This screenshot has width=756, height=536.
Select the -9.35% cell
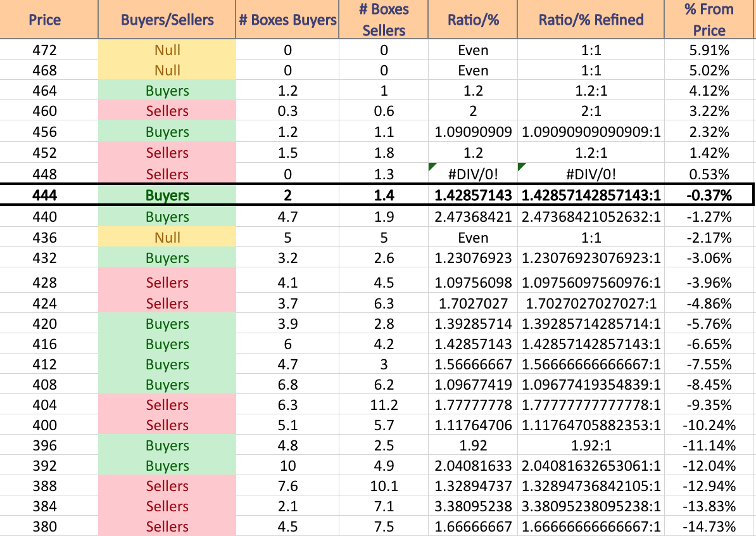(x=709, y=404)
